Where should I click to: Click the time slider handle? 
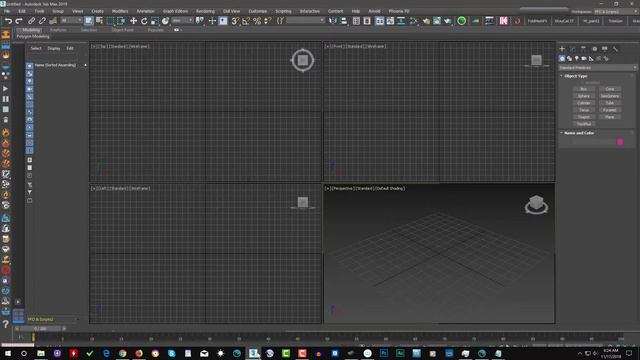(40, 329)
